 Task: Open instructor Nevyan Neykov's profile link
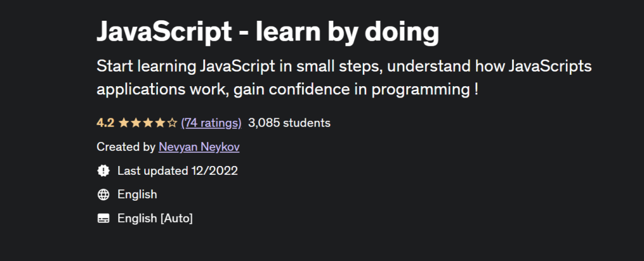pyautogui.click(x=199, y=147)
